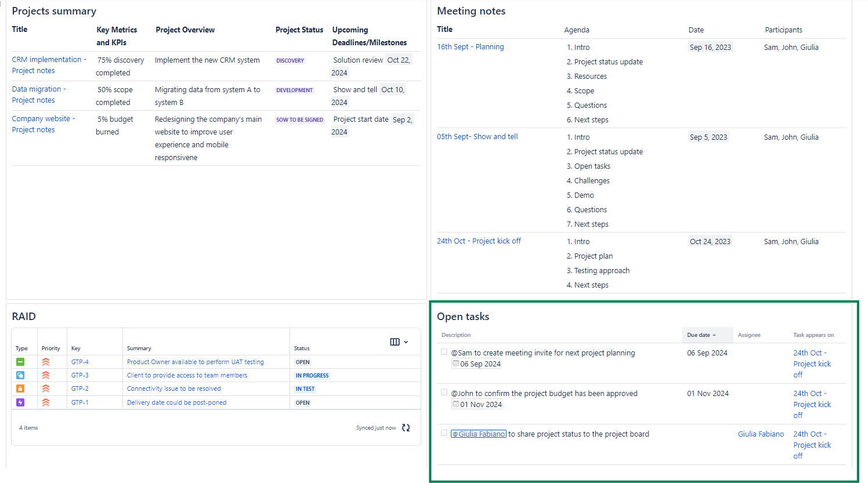The height and width of the screenshot is (483, 868).
Task: Refresh the RAID table using the sync icon
Action: pyautogui.click(x=406, y=427)
